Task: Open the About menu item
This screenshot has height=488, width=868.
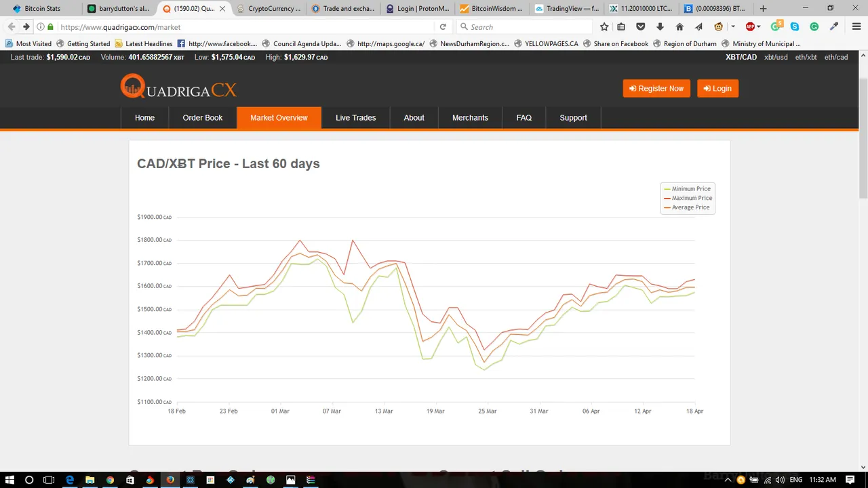Action: coord(414,118)
